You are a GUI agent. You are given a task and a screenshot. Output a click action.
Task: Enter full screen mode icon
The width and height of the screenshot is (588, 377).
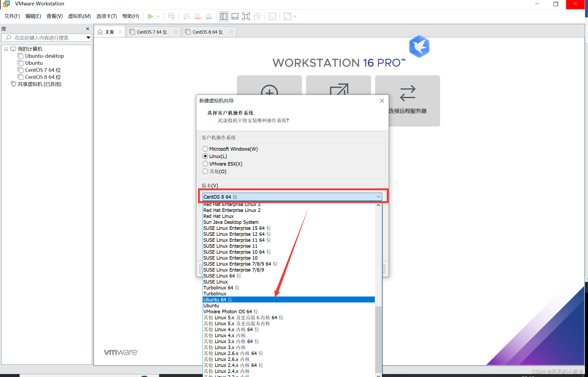click(246, 16)
